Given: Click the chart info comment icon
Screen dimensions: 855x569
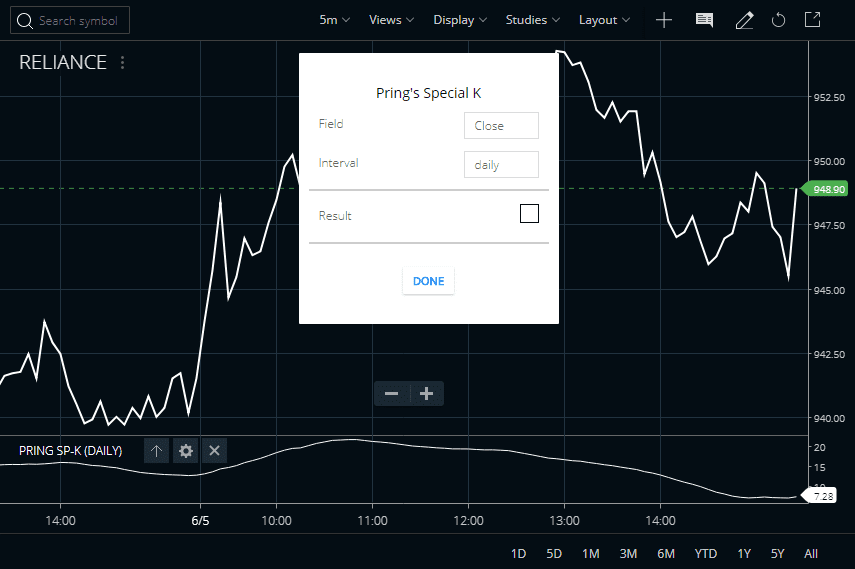Looking at the screenshot, I should pyautogui.click(x=705, y=21).
